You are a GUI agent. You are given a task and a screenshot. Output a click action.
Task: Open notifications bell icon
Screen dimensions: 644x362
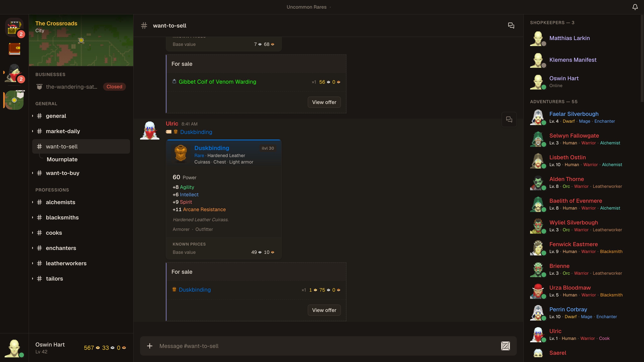[x=635, y=7]
